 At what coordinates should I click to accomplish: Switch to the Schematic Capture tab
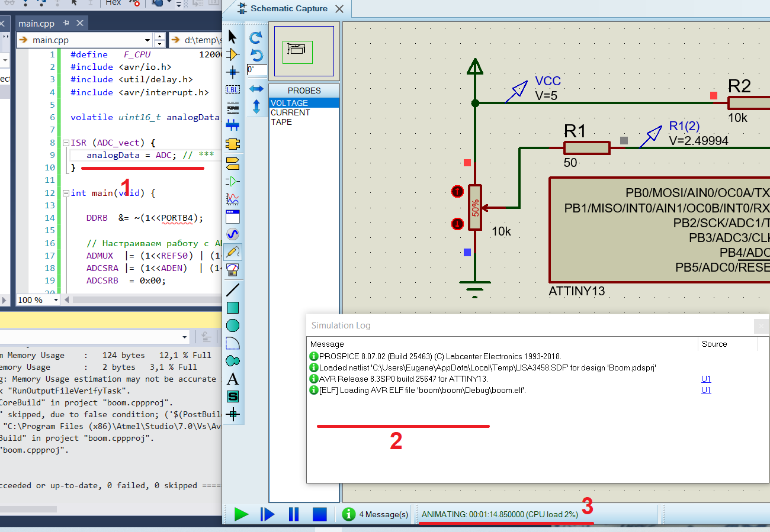288,8
